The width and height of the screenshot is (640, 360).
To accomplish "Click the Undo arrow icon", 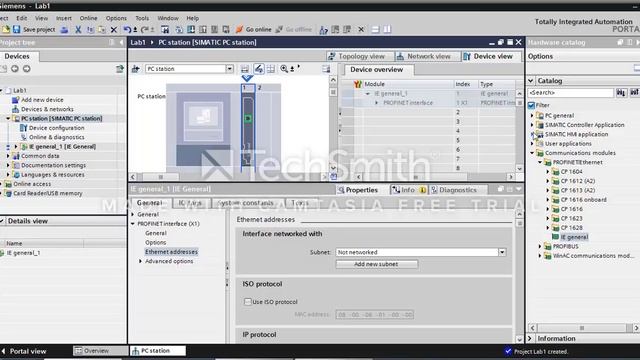I will pos(127,29).
